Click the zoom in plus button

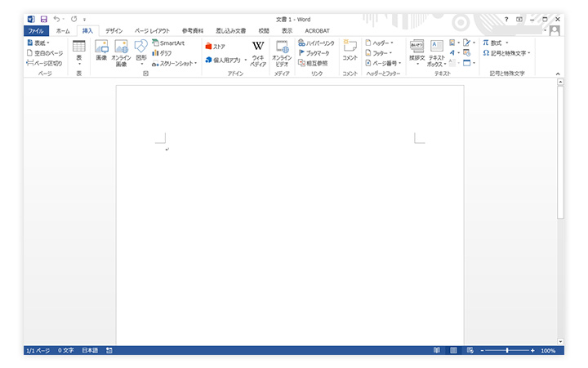pyautogui.click(x=532, y=350)
